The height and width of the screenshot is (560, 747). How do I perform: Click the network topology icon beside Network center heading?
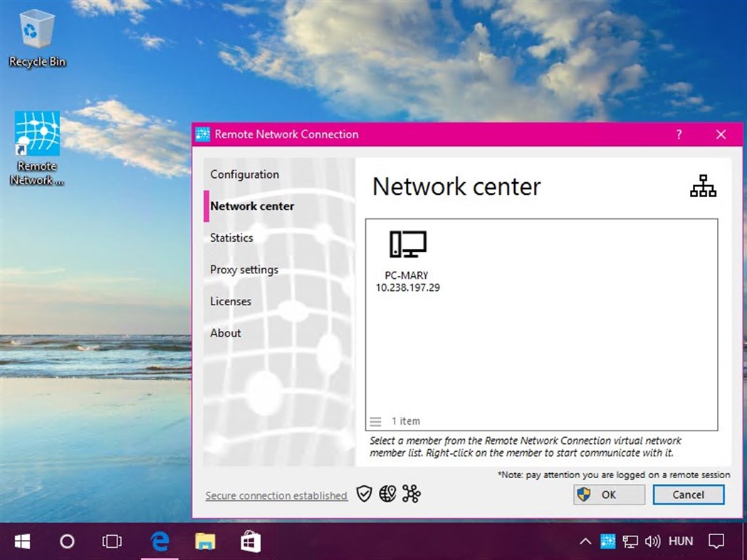(x=703, y=186)
